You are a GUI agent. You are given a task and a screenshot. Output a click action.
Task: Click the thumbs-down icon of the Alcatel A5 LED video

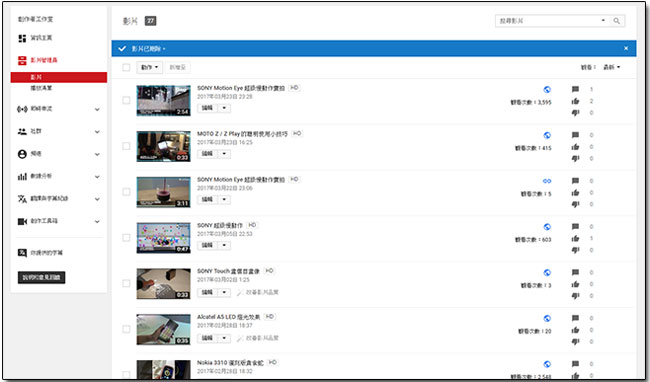pos(575,341)
